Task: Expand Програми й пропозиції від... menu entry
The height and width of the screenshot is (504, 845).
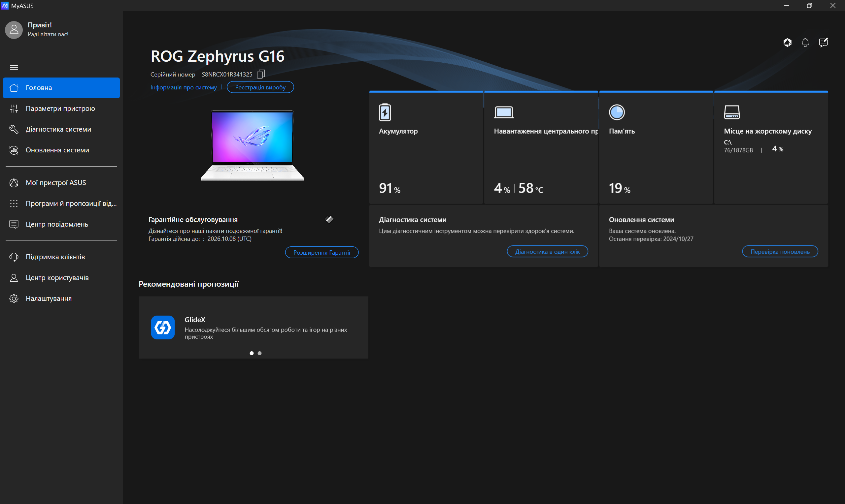Action: pos(14,203)
